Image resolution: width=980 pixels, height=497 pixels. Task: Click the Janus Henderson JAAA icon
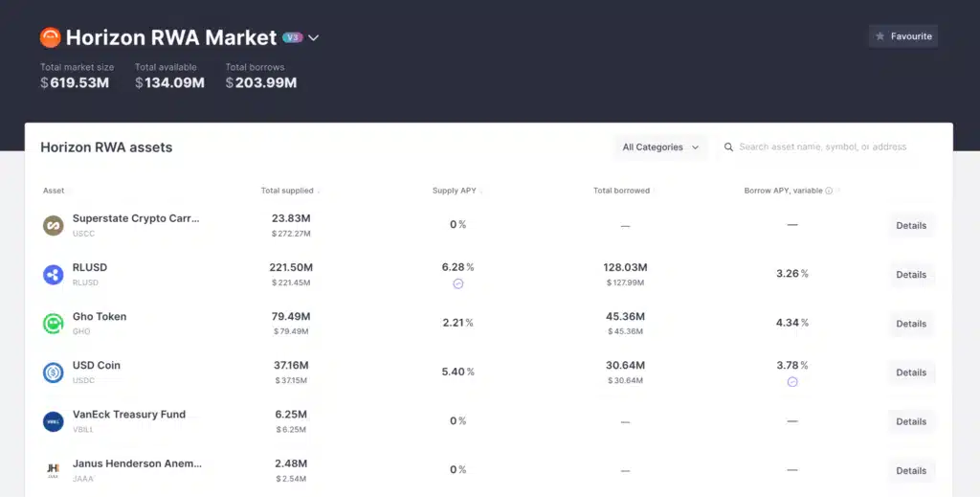pyautogui.click(x=53, y=470)
